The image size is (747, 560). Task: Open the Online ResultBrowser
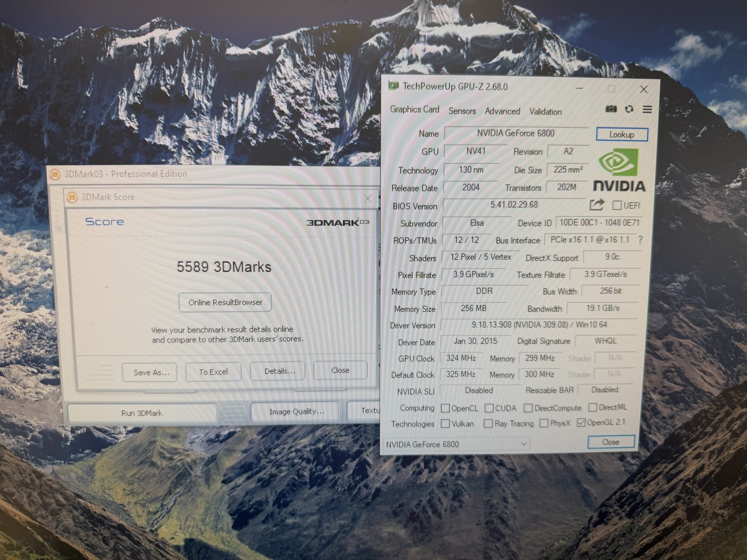tap(225, 302)
